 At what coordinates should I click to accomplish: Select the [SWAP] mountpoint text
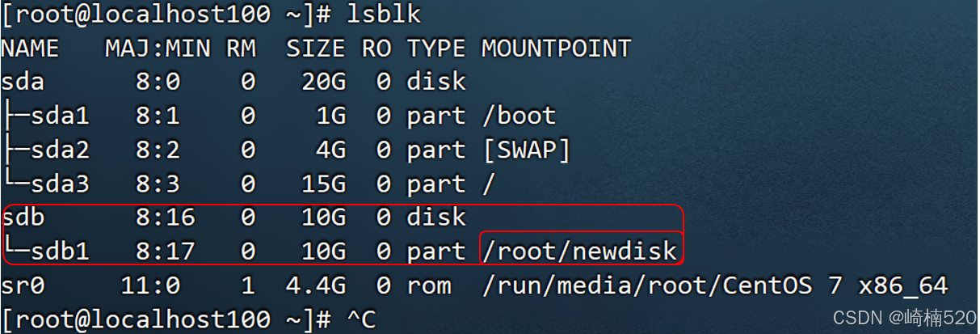pos(526,150)
